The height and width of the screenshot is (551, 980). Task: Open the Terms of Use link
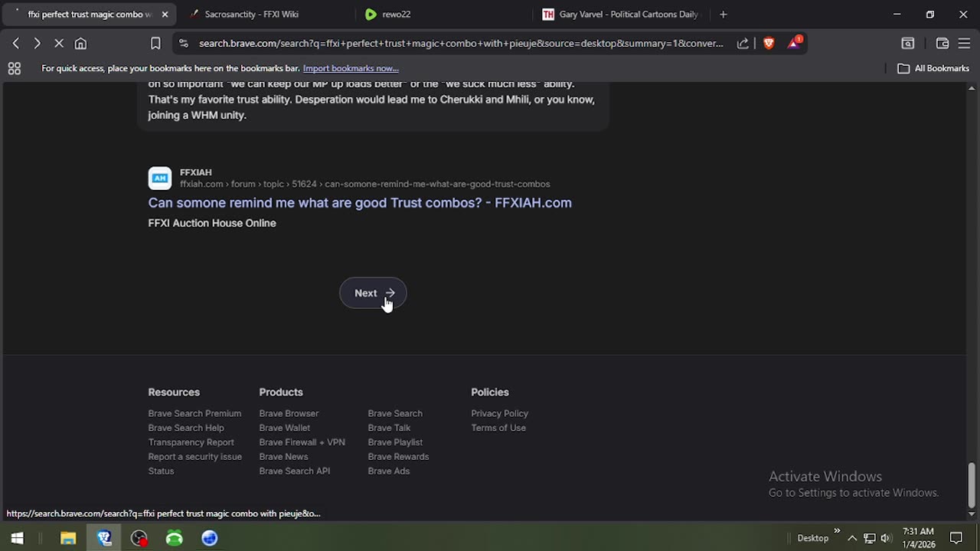pos(498,428)
